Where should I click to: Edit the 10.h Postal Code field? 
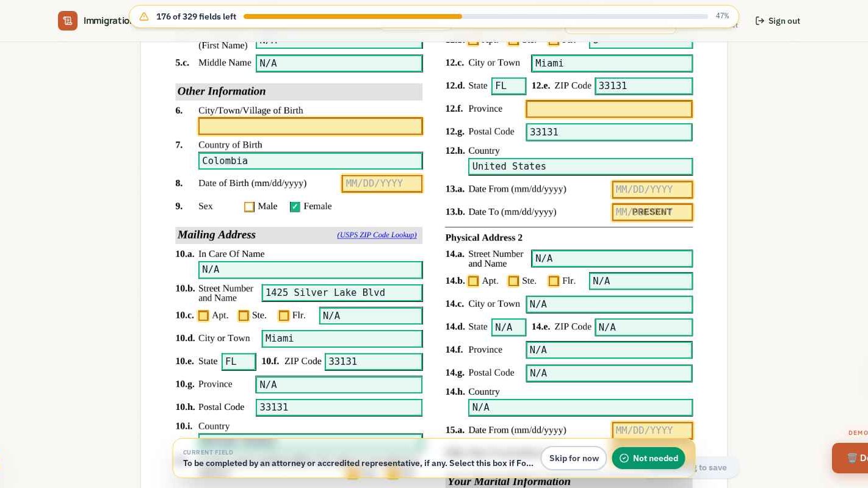(x=339, y=407)
